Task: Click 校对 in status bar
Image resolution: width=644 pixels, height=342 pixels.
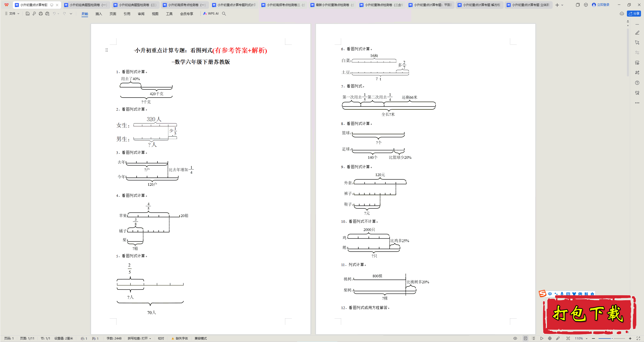Action: tap(161, 338)
